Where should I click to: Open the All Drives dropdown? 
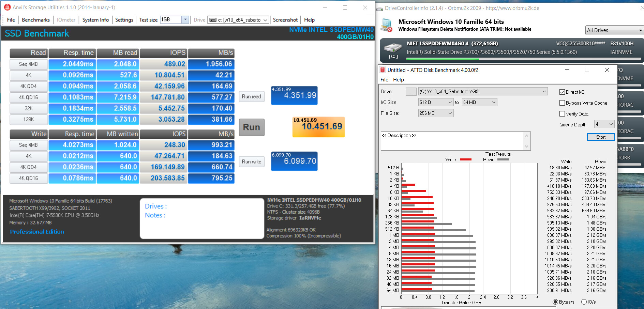coord(614,30)
